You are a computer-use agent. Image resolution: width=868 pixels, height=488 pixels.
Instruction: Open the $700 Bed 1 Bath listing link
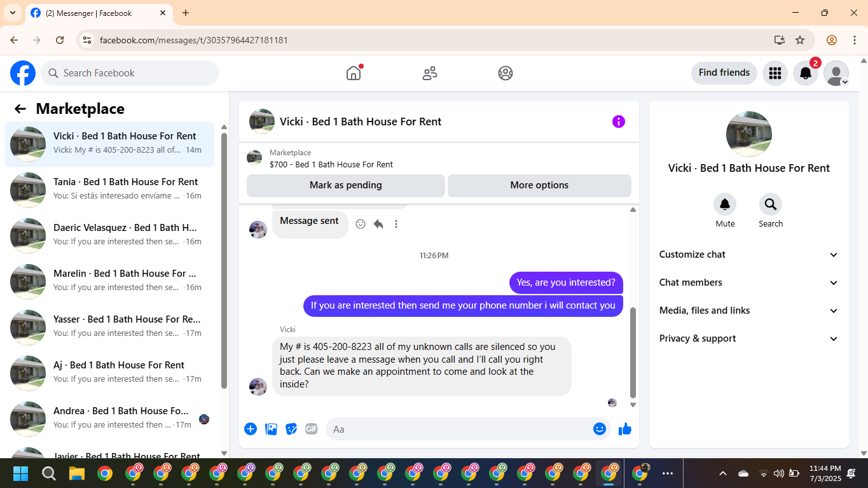[331, 164]
